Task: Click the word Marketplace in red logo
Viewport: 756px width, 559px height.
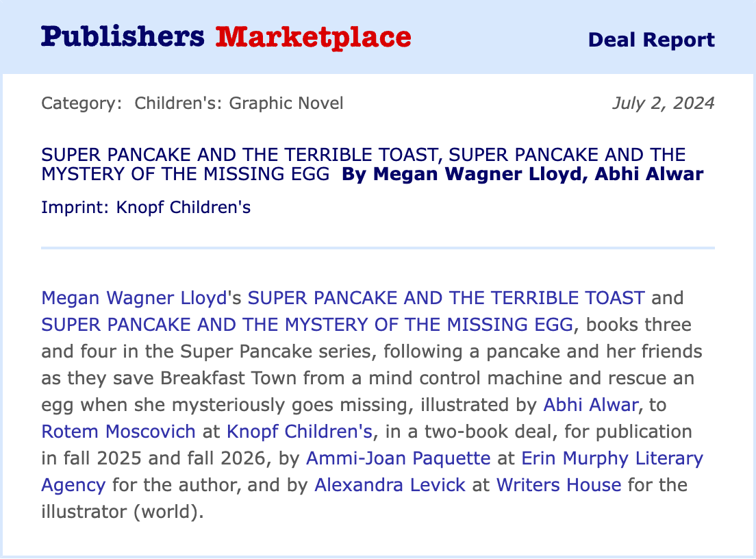Action: (313, 37)
